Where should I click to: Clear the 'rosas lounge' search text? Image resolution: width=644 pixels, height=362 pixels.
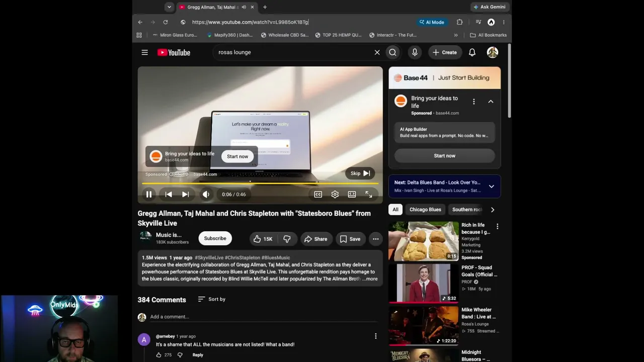(377, 52)
